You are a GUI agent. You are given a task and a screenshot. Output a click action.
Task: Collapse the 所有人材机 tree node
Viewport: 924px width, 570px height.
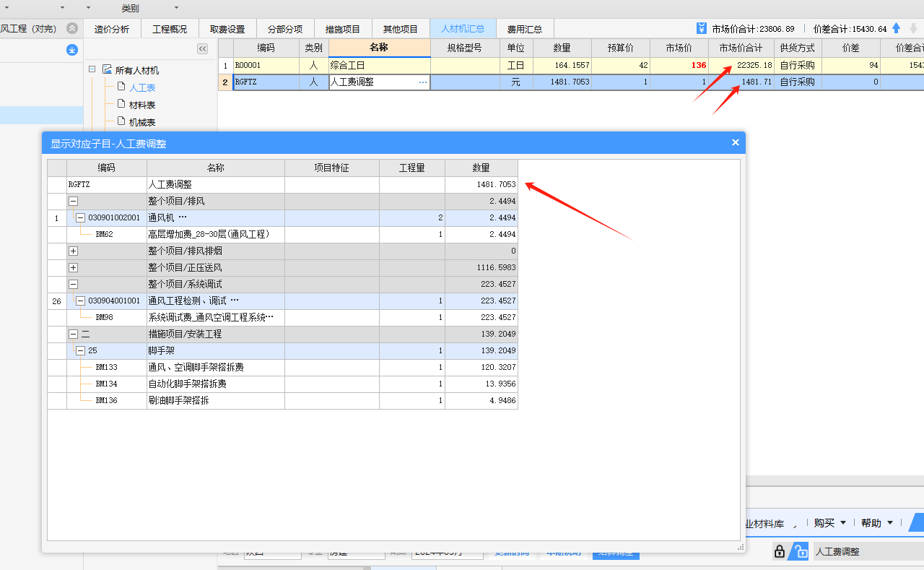point(92,69)
